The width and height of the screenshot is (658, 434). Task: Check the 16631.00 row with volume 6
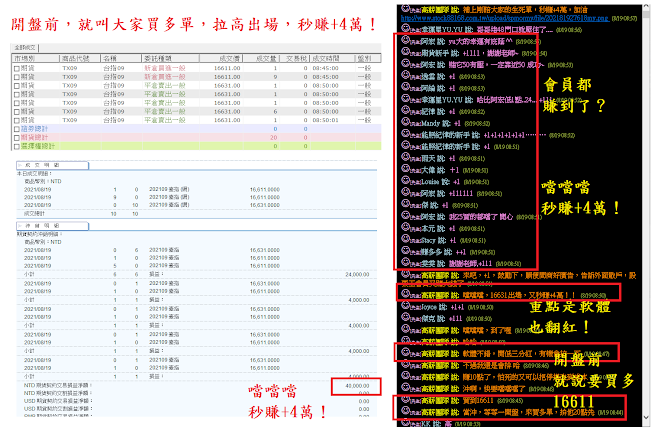click(x=17, y=112)
